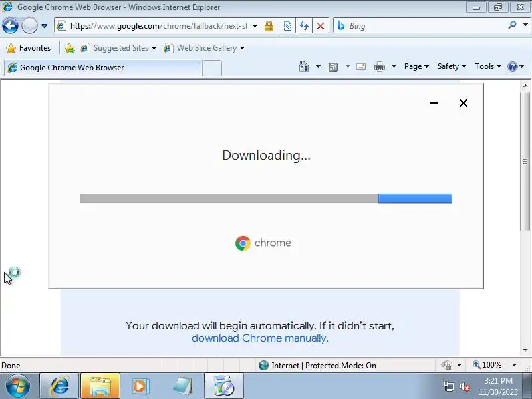Expand the Home button dropdown arrow
This screenshot has width=532, height=399.
tap(318, 66)
